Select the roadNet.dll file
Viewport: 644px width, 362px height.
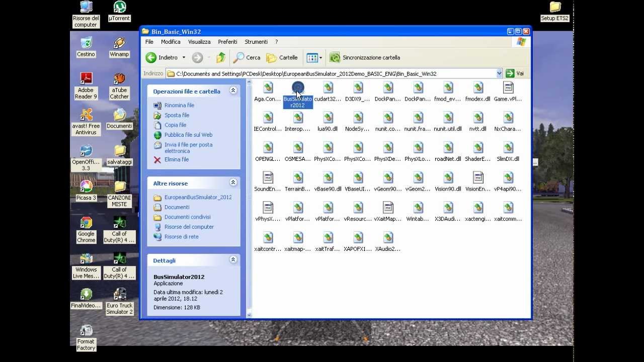pyautogui.click(x=448, y=152)
